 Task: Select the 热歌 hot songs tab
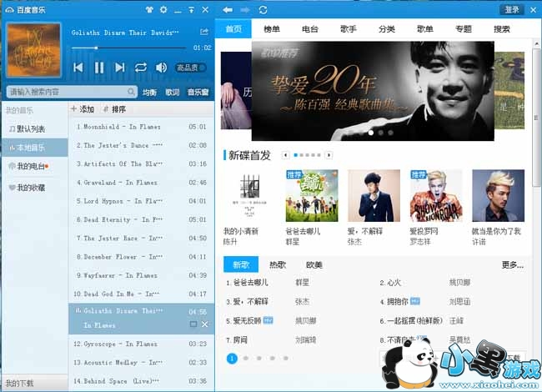coord(277,264)
